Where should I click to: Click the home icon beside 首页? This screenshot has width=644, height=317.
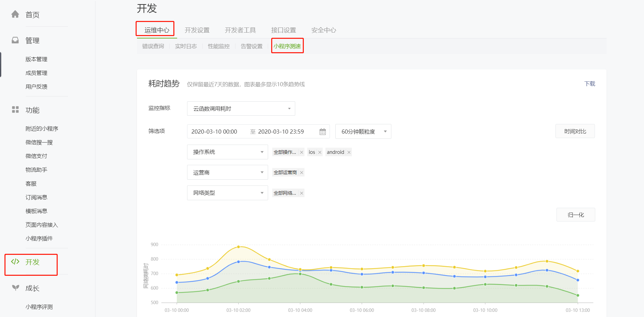(15, 14)
